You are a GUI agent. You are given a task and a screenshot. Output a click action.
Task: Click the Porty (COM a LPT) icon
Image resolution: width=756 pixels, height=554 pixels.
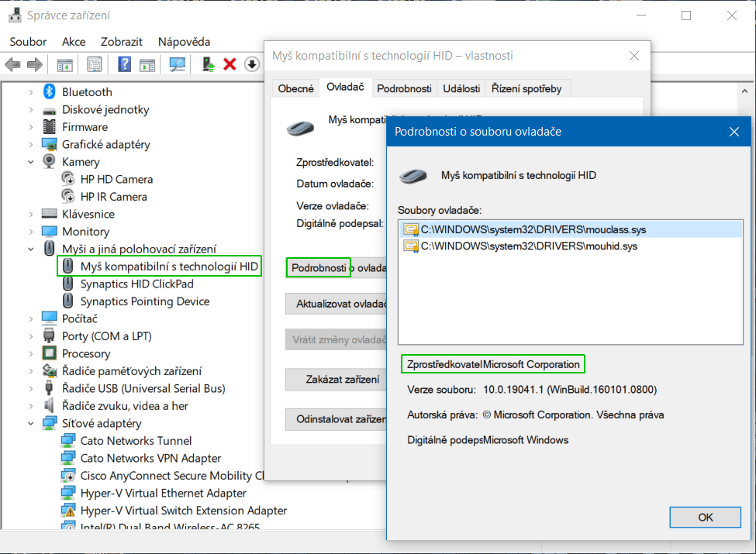tap(49, 335)
